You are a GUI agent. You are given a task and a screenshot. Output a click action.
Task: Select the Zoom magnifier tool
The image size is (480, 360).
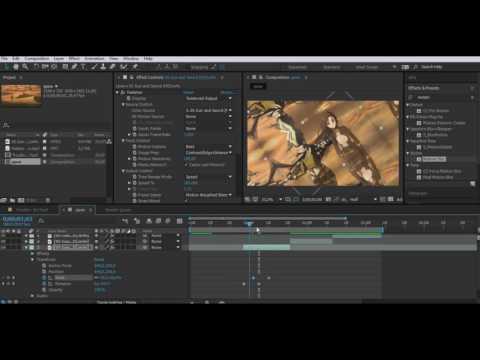[x=25, y=67]
